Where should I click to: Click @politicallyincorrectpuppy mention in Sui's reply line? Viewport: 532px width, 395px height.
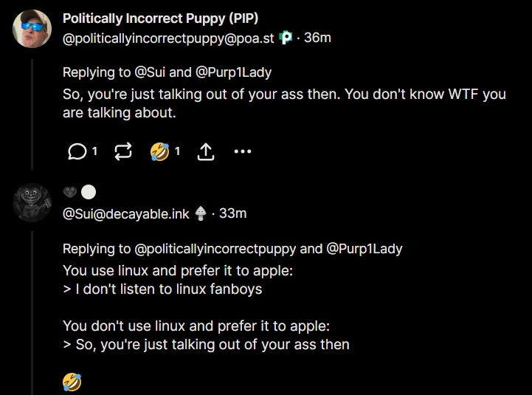coord(215,248)
